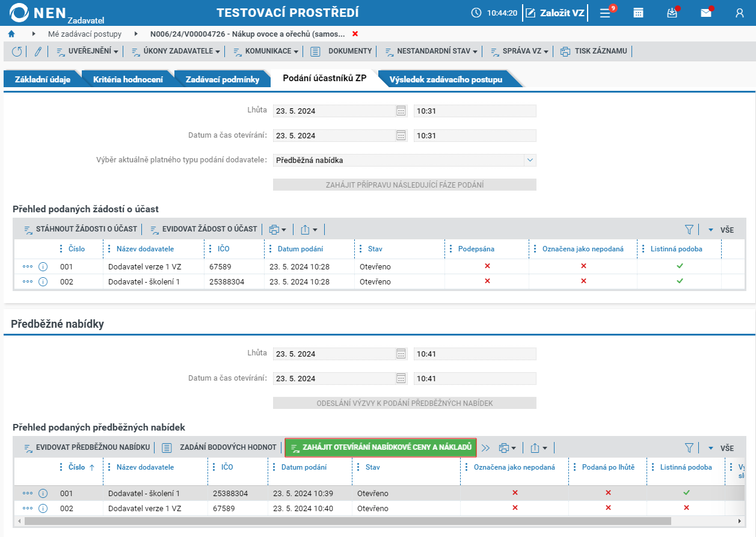Screen dimensions: 756x537
Task: Open the calculator icon in header
Action: [x=639, y=13]
